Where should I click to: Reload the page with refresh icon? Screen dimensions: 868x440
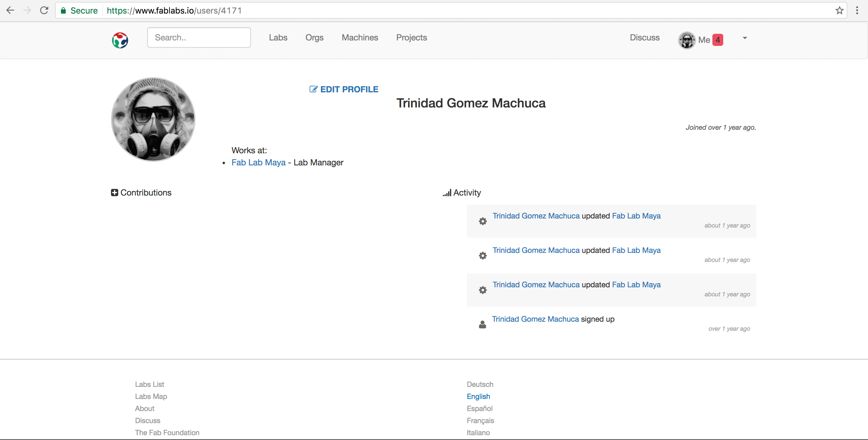[44, 11]
